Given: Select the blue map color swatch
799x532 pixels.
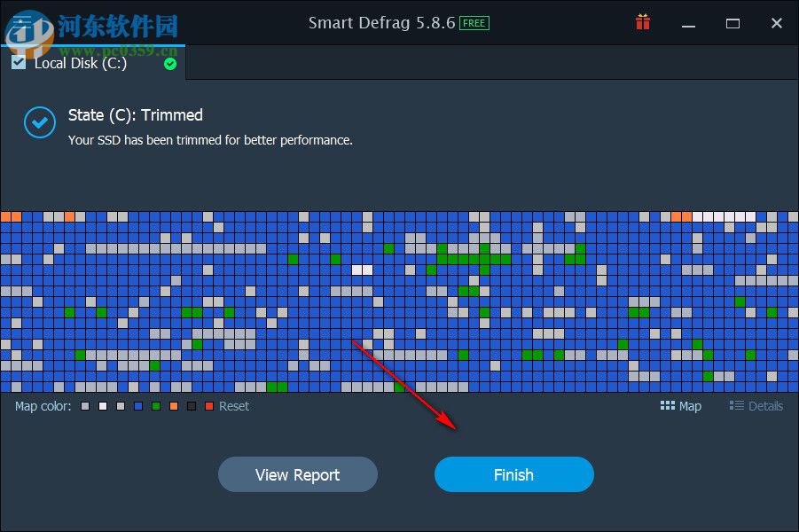Looking at the screenshot, I should click(137, 405).
